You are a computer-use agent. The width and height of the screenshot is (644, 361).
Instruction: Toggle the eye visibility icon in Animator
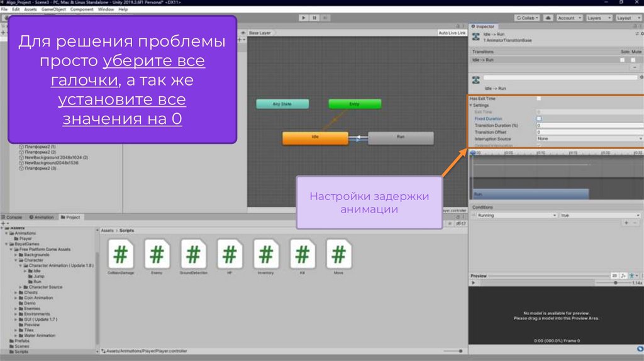(x=243, y=33)
